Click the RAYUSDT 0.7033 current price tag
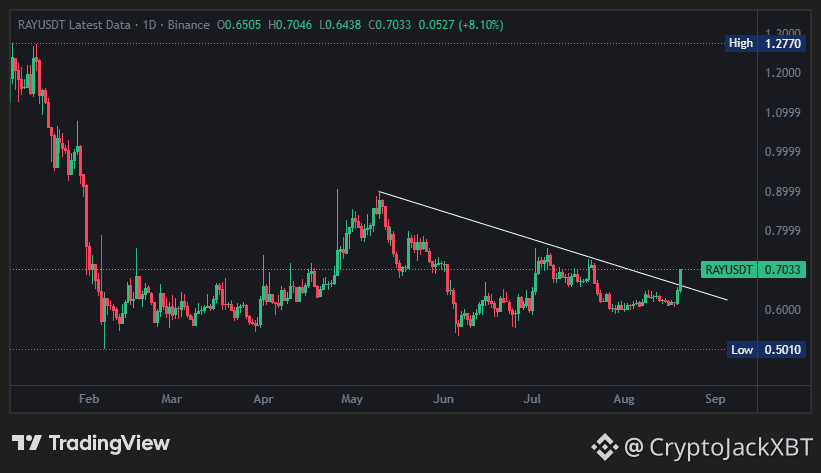 (753, 269)
